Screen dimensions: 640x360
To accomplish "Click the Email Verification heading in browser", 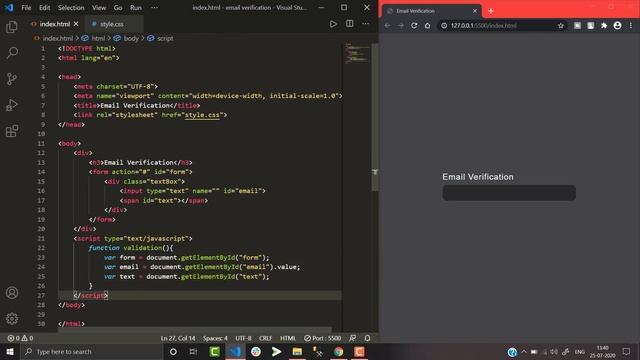I will 478,177.
